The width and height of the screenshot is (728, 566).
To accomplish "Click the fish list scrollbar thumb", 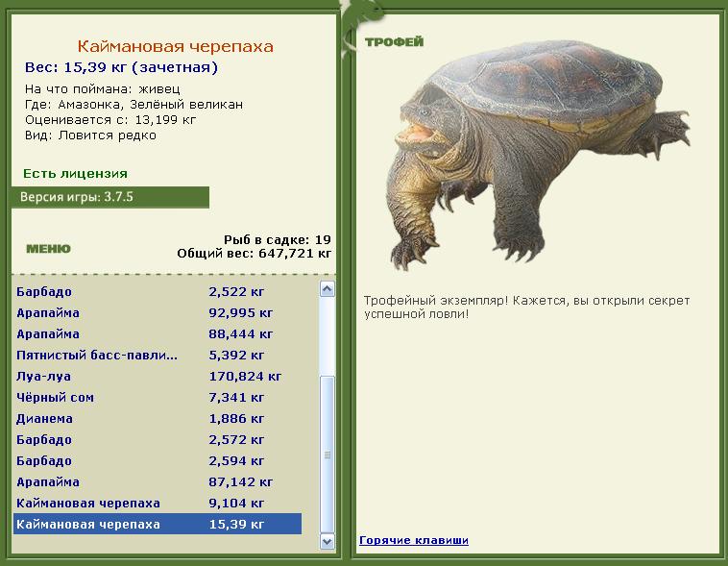I will pyautogui.click(x=328, y=455).
